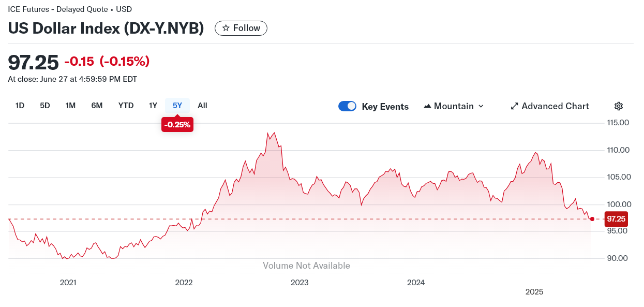Select the 1M time range

point(70,106)
